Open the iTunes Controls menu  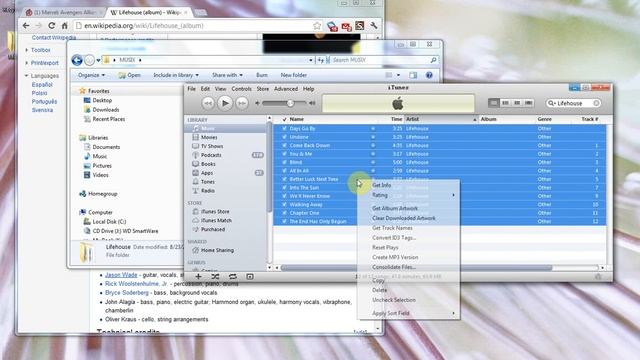(x=242, y=89)
